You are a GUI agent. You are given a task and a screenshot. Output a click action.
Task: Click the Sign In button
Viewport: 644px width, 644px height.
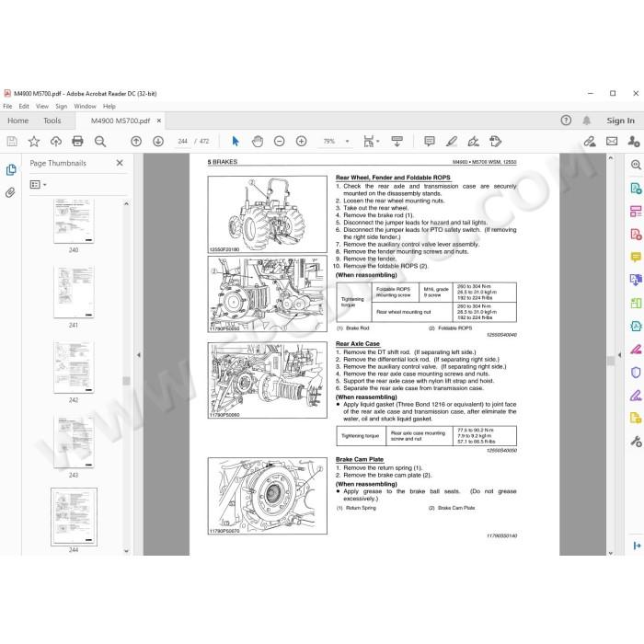pos(621,121)
